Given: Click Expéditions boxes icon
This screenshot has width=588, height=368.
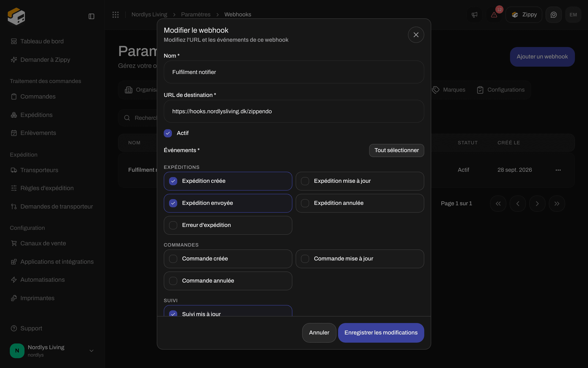Looking at the screenshot, I should pos(14,115).
